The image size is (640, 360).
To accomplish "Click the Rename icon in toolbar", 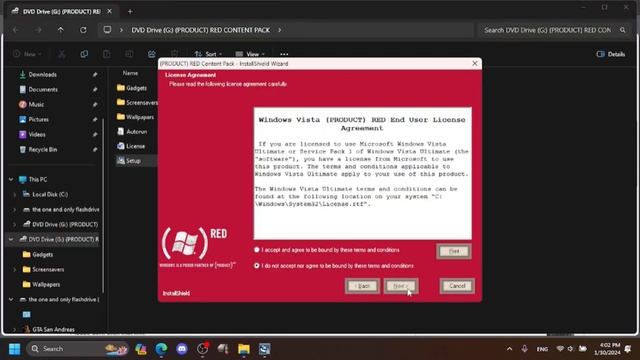I will [x=129, y=54].
